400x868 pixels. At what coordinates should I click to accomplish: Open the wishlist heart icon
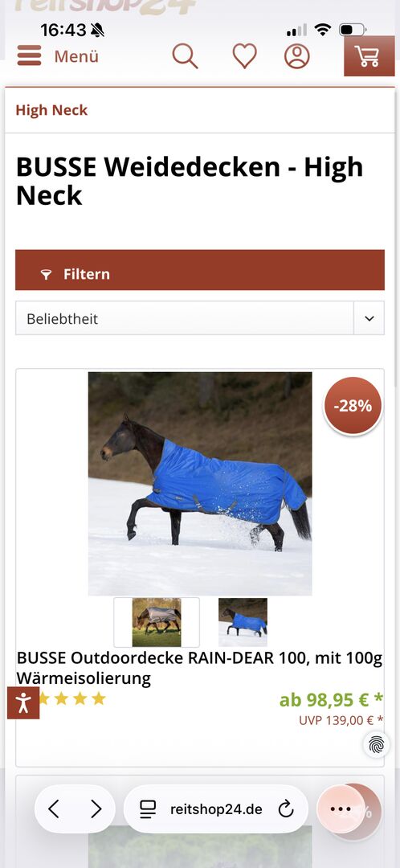(x=244, y=56)
